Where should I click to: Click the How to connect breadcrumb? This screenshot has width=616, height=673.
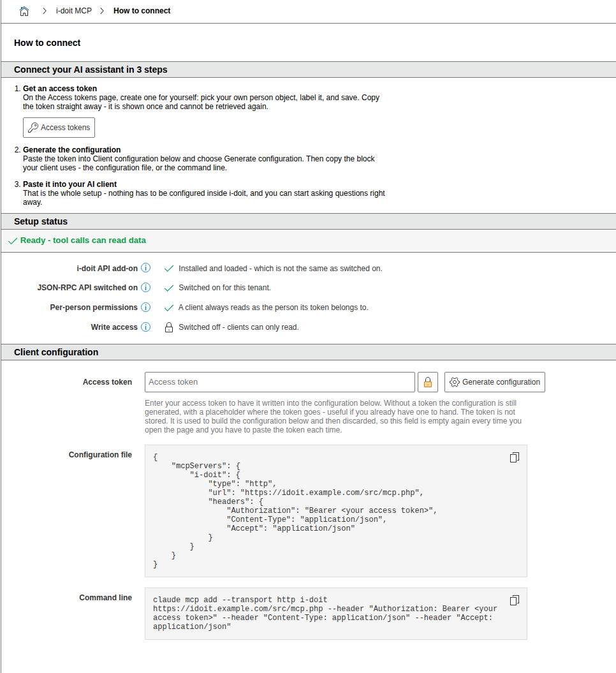142,11
